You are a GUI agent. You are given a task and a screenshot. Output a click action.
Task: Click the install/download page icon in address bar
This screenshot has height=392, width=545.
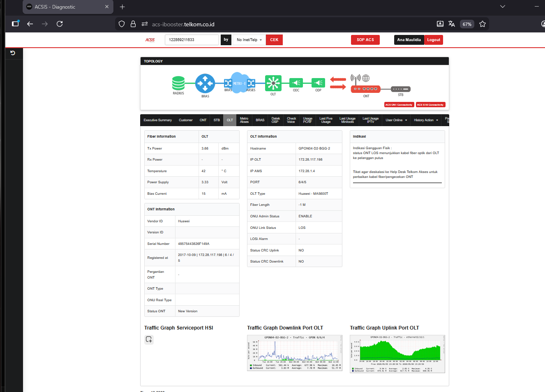point(440,24)
